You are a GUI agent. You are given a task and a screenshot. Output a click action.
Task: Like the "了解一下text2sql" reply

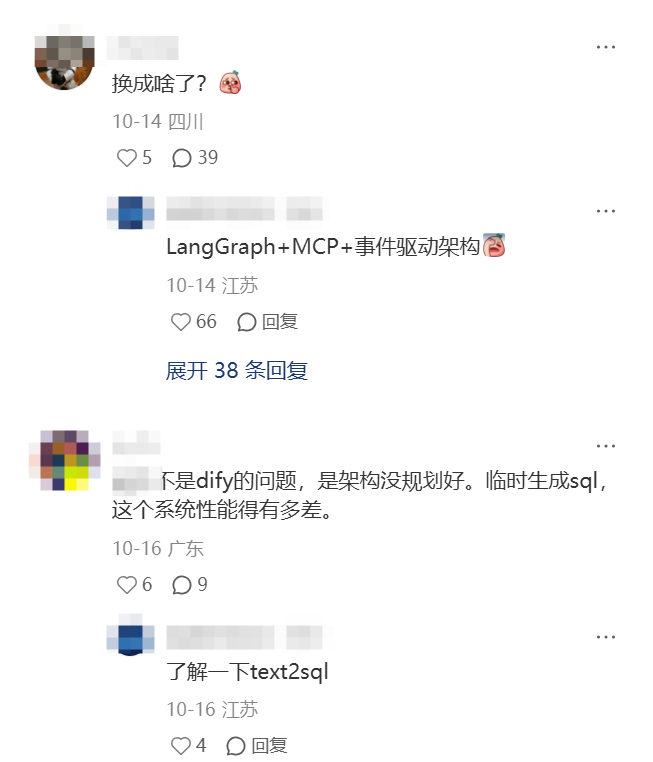[x=181, y=745]
